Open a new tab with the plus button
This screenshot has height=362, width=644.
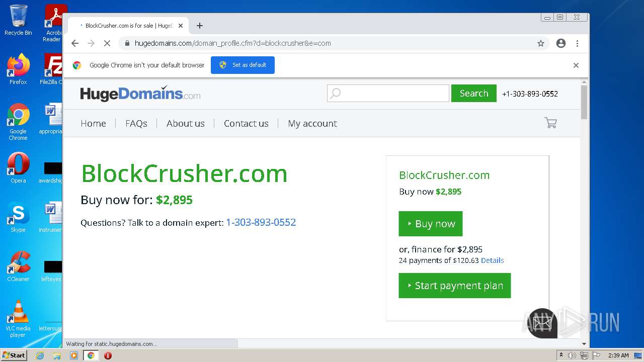[x=200, y=26]
